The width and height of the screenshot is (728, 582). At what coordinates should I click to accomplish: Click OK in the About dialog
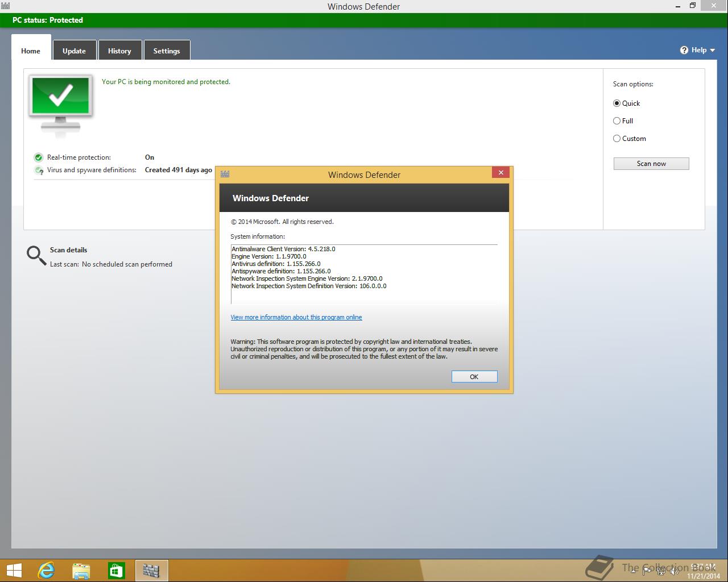point(474,377)
